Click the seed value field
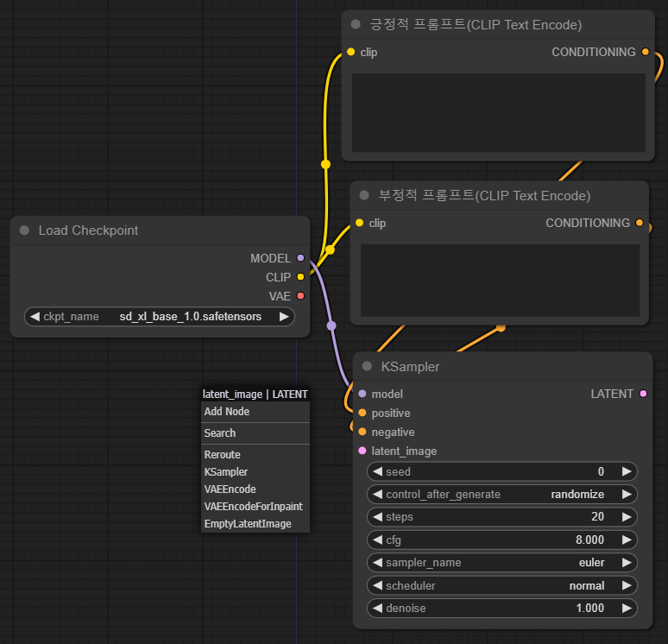 pyautogui.click(x=501, y=472)
